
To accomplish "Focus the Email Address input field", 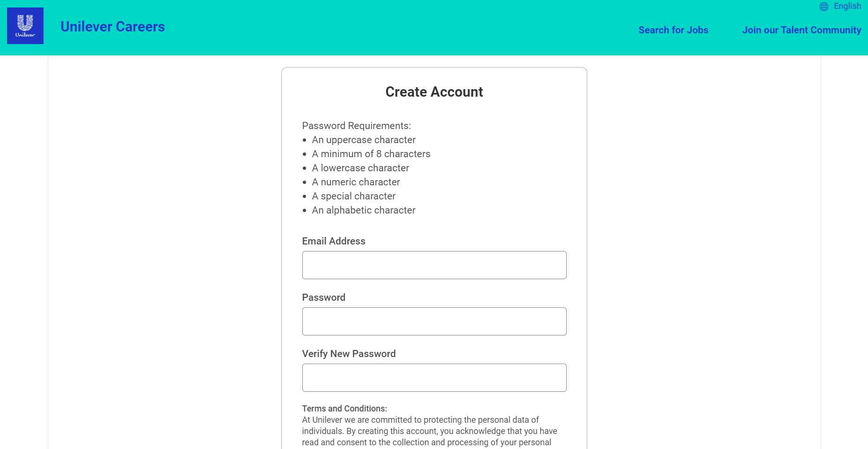I will 434,265.
